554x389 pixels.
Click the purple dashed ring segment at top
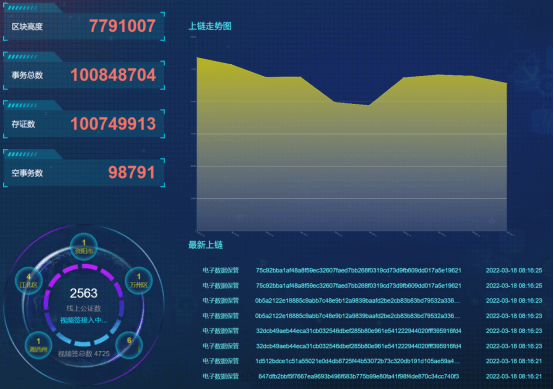click(84, 267)
